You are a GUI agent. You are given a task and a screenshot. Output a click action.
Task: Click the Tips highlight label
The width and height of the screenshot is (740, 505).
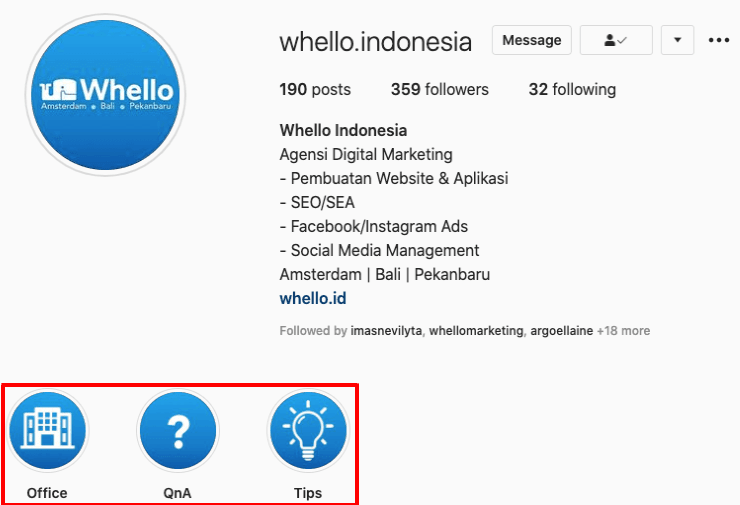[x=308, y=493]
